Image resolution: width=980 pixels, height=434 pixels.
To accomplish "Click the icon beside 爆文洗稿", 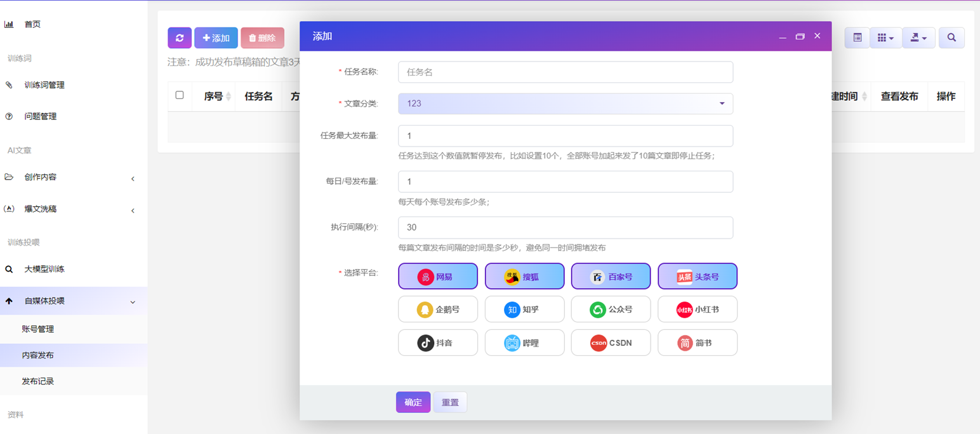I will 9,209.
